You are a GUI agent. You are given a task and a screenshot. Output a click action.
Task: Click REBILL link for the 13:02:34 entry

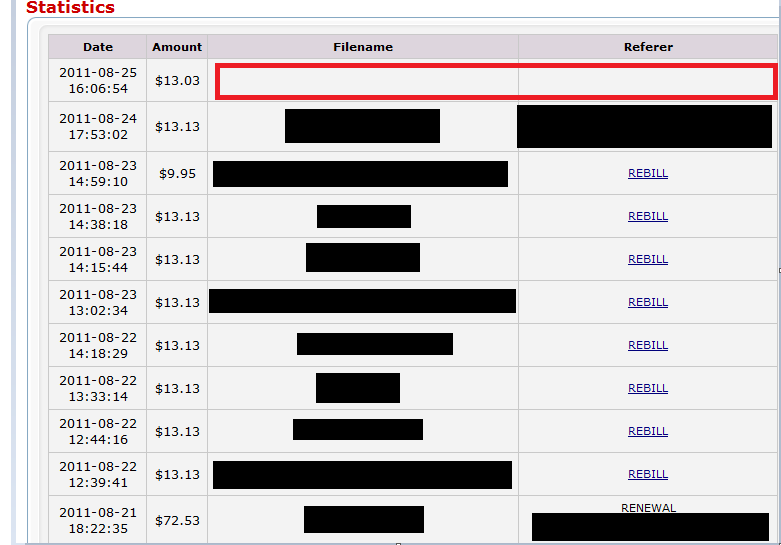coord(648,302)
